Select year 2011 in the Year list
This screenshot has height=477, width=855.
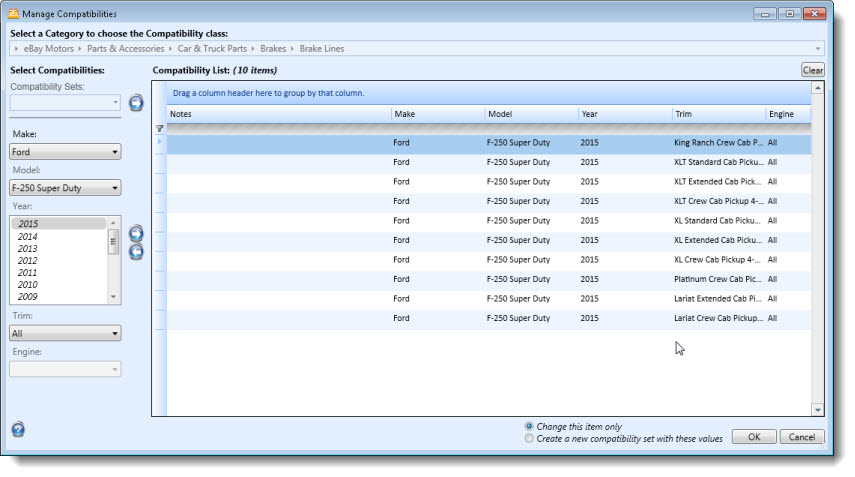pyautogui.click(x=58, y=273)
